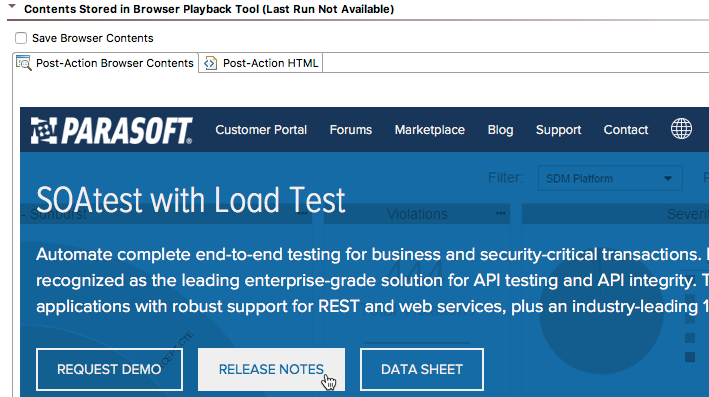Open the Post-Action HTML tab
Image resolution: width=709 pixels, height=397 pixels.
coord(261,63)
